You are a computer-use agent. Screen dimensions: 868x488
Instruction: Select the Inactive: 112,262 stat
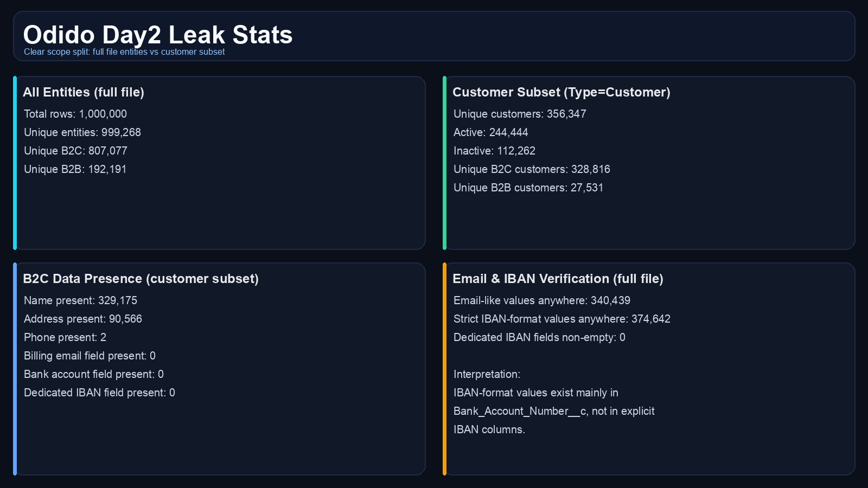pyautogui.click(x=494, y=151)
